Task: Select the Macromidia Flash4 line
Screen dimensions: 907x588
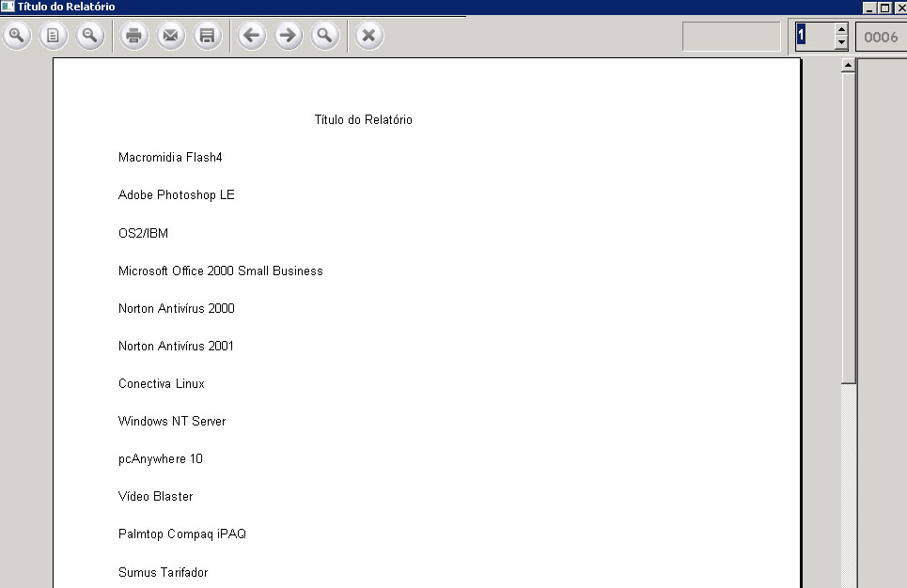Action: pyautogui.click(x=170, y=157)
